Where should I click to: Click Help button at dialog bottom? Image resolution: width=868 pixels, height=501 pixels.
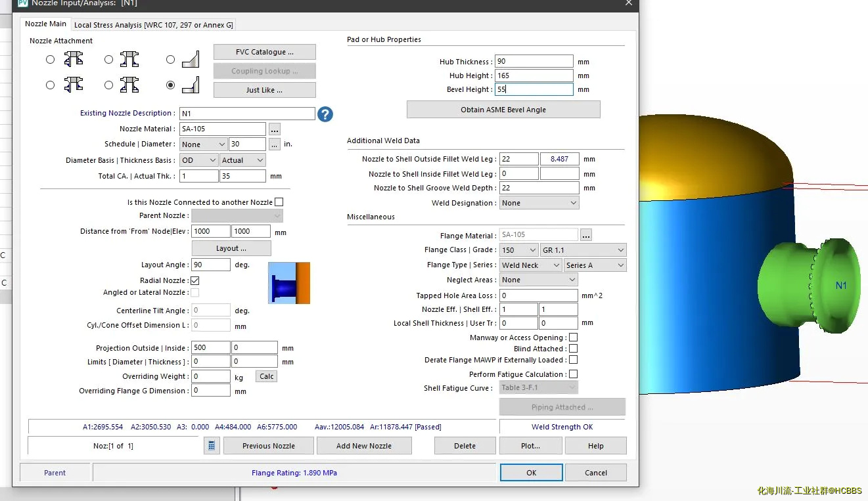596,446
